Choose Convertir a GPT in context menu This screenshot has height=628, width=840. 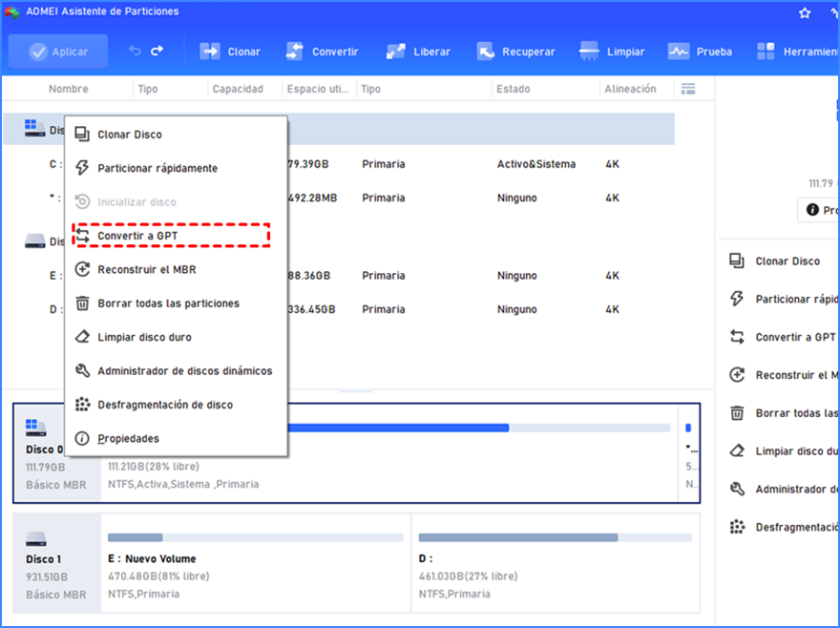tap(176, 236)
